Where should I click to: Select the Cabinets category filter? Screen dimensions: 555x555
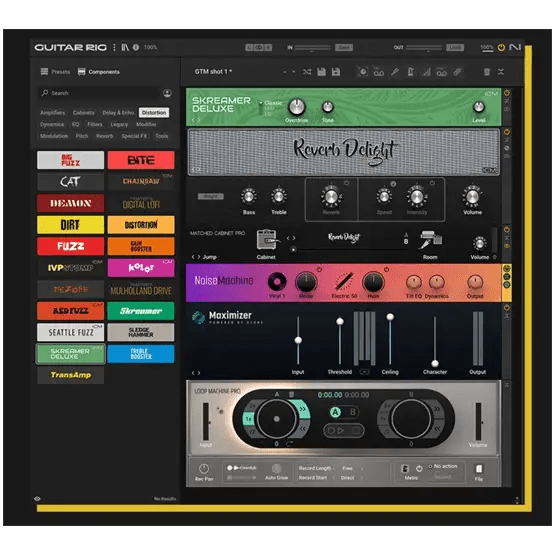[84, 113]
